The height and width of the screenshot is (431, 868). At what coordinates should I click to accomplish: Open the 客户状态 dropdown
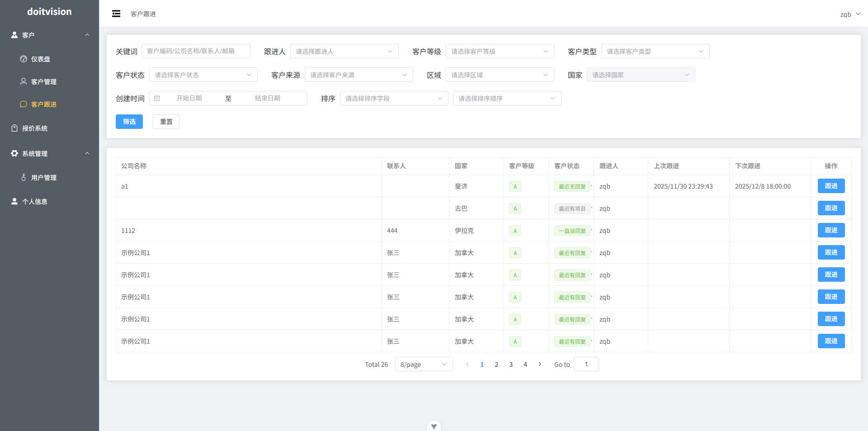pyautogui.click(x=203, y=75)
